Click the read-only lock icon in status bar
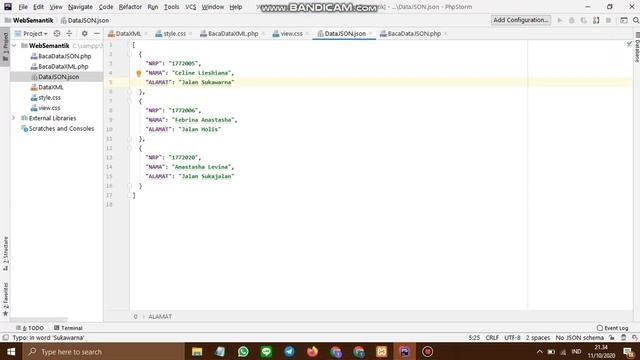 click(611, 338)
